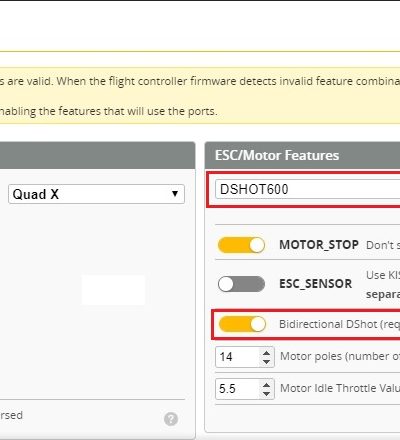The image size is (400, 440).
Task: Increase Motor Idle Throttle using up arrow
Action: point(266,385)
